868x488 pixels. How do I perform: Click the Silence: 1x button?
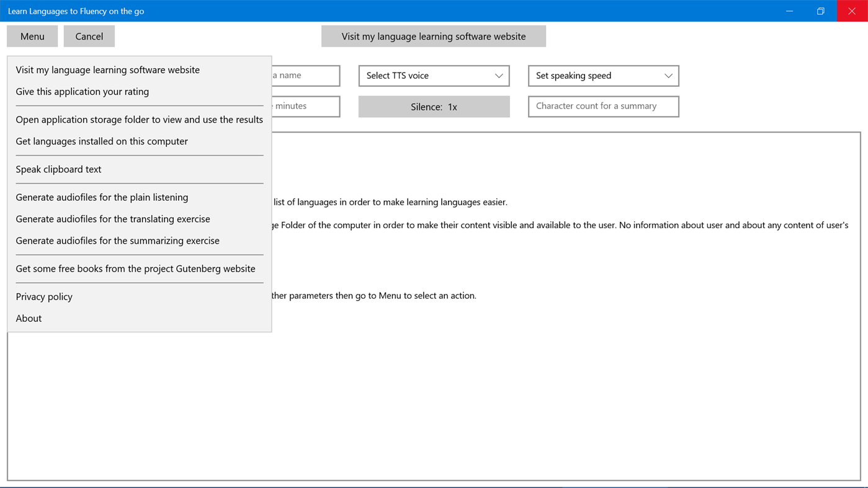[434, 106]
